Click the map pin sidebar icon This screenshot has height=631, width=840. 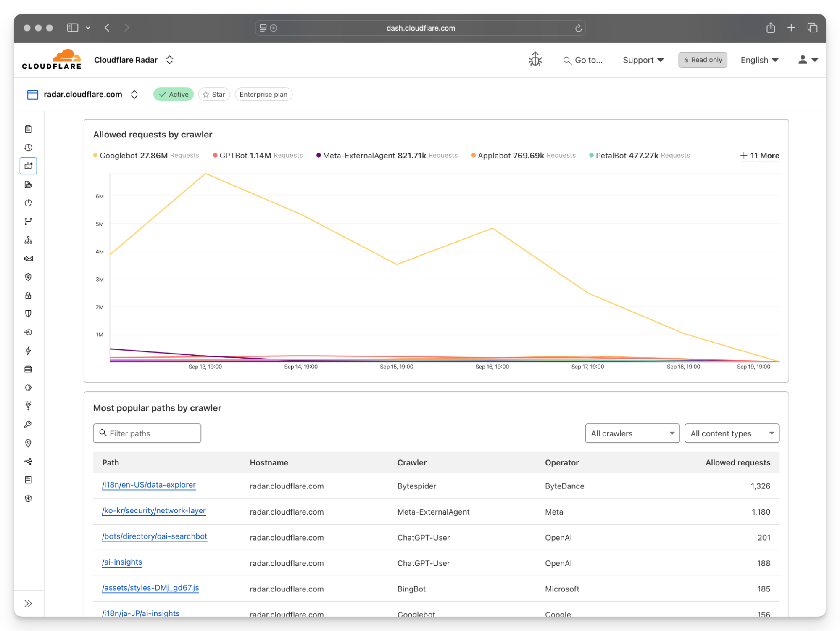[28, 443]
